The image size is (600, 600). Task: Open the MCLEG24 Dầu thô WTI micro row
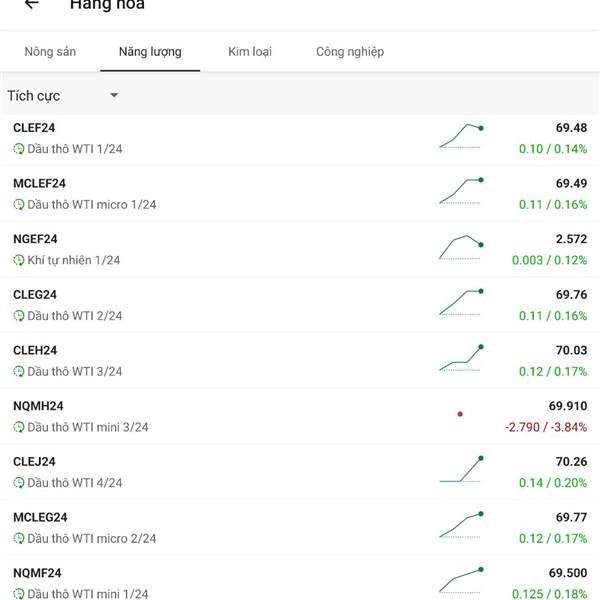(300, 528)
